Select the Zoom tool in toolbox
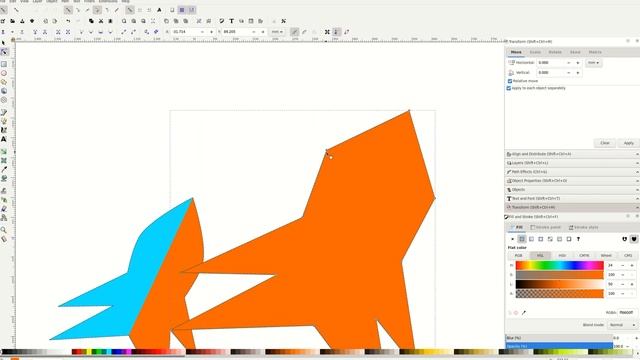Image resolution: width=640 pixels, height=360 pixels. [4, 230]
